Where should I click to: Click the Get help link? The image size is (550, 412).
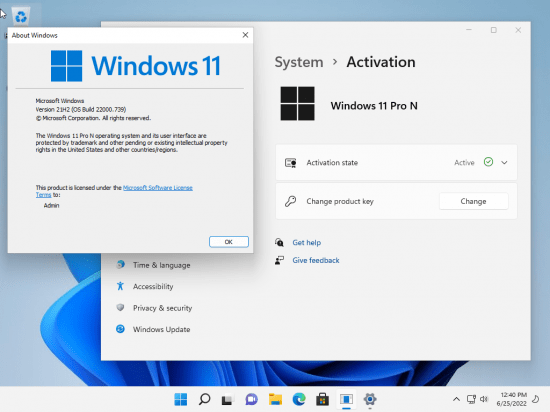pyautogui.click(x=307, y=242)
